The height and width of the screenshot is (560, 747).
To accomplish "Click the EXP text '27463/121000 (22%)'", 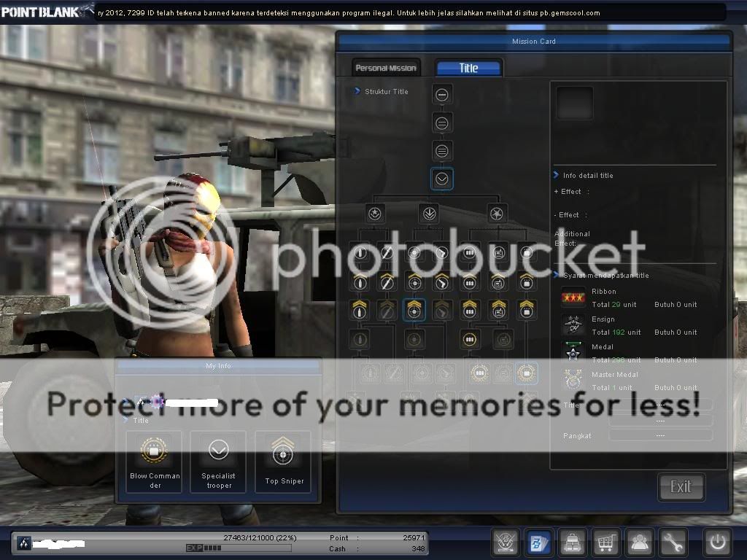I will pos(260,537).
